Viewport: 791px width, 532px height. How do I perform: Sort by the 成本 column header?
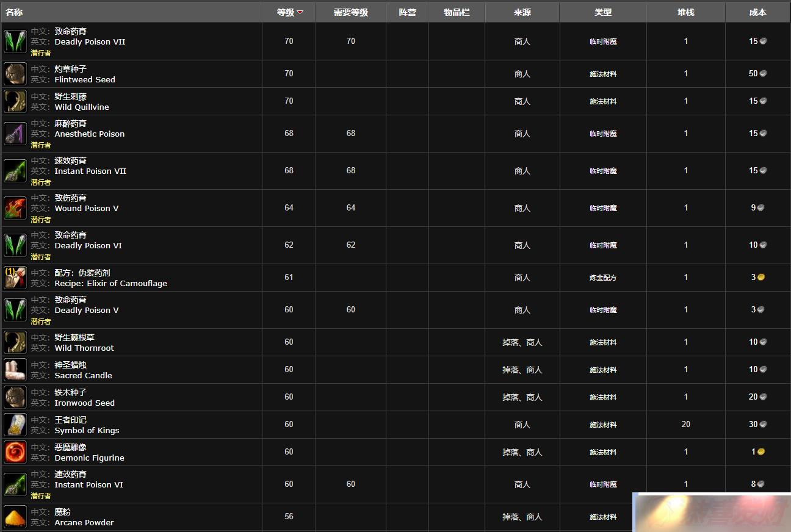758,12
